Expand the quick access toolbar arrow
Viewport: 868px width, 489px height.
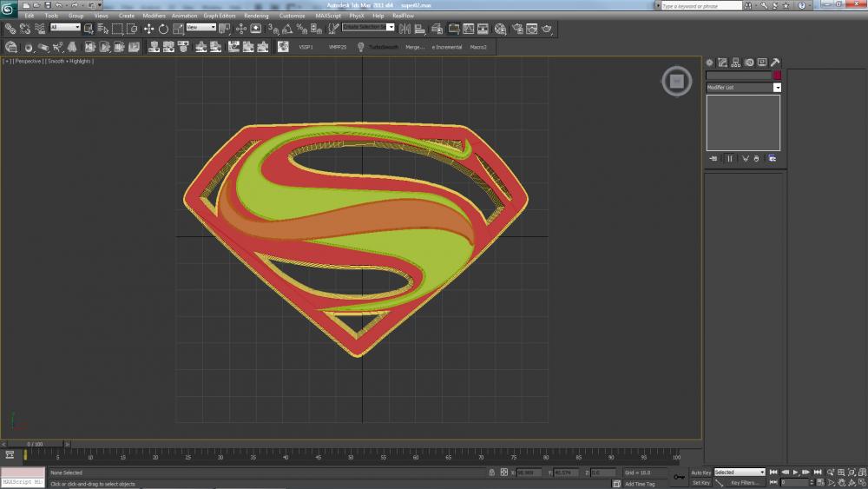[100, 5]
